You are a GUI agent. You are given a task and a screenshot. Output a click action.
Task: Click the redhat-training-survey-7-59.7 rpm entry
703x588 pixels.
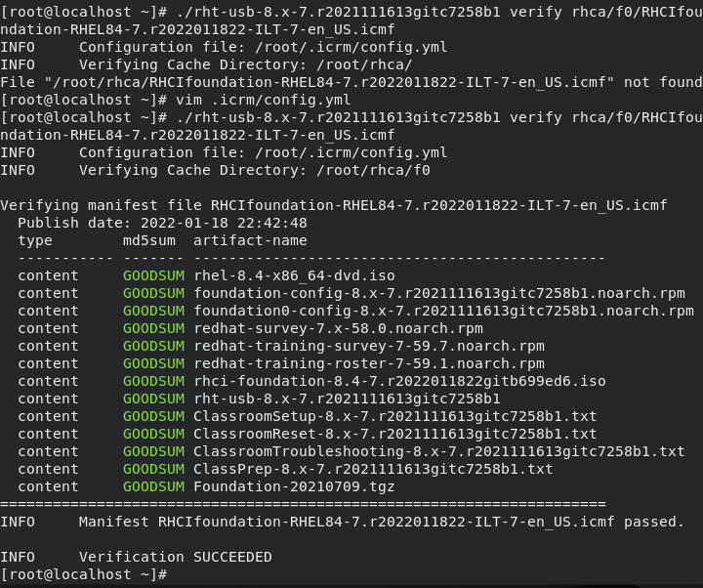point(368,346)
